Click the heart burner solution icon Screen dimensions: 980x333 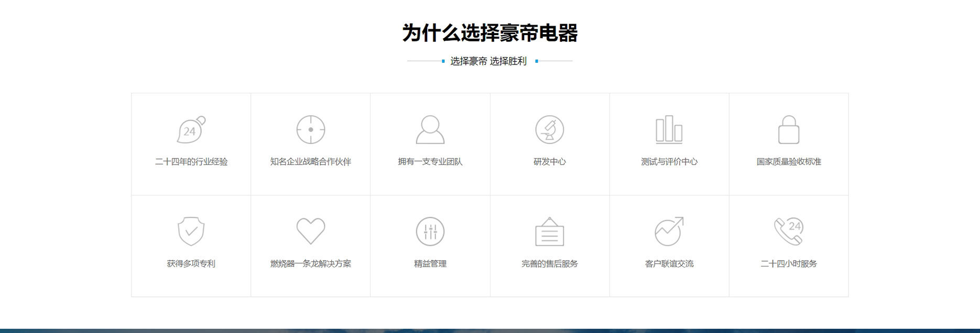(x=311, y=231)
